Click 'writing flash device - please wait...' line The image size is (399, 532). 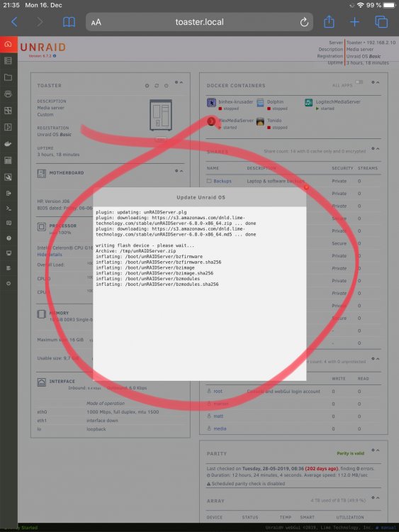(x=145, y=245)
